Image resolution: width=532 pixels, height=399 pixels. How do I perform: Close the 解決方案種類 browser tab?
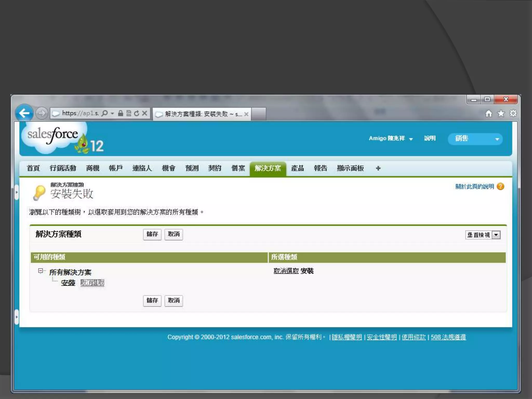[x=246, y=114]
